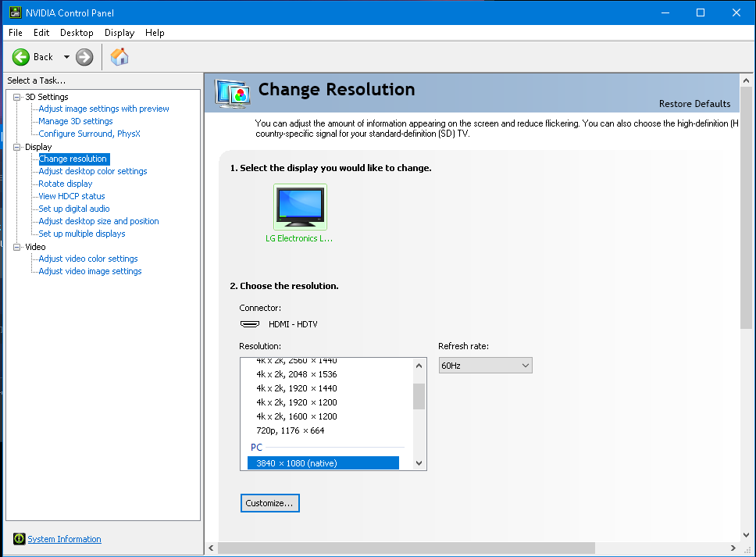Open Back history dropdown arrow

(x=66, y=57)
